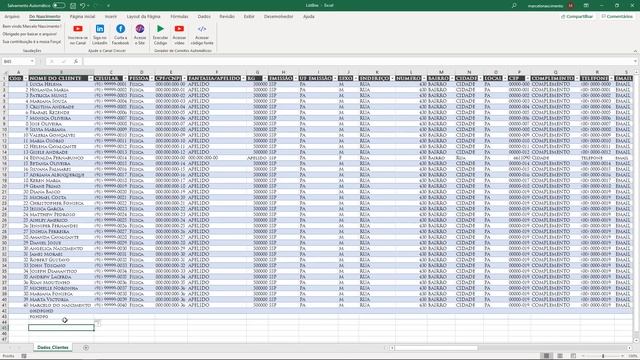Image resolution: width=640 pixels, height=360 pixels.
Task: Open the Revisão ribbon tab
Action: tap(227, 16)
